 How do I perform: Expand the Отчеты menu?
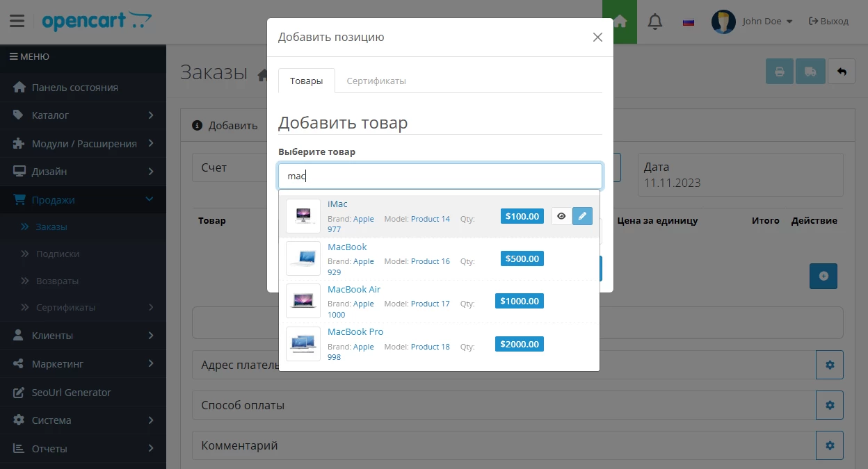pyautogui.click(x=83, y=449)
